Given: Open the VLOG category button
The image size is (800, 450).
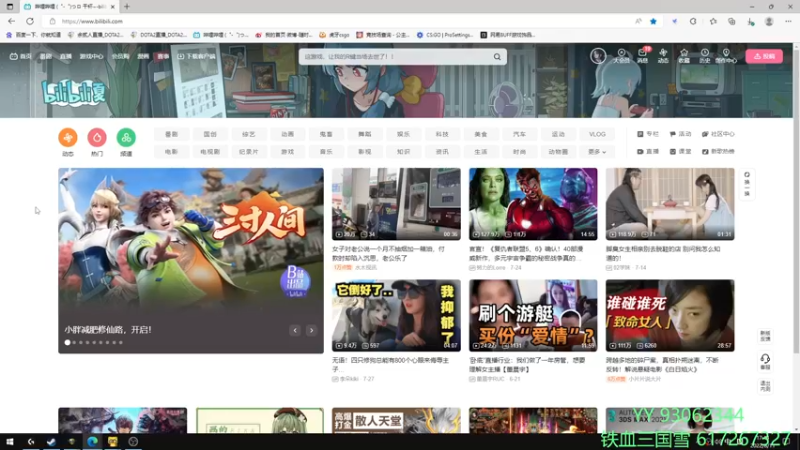Looking at the screenshot, I should pyautogui.click(x=597, y=134).
